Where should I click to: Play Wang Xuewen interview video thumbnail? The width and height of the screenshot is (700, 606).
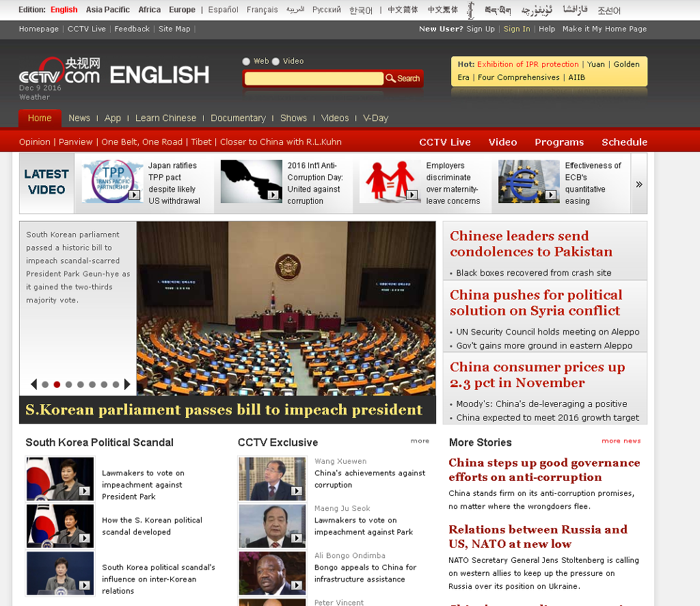coord(272,478)
